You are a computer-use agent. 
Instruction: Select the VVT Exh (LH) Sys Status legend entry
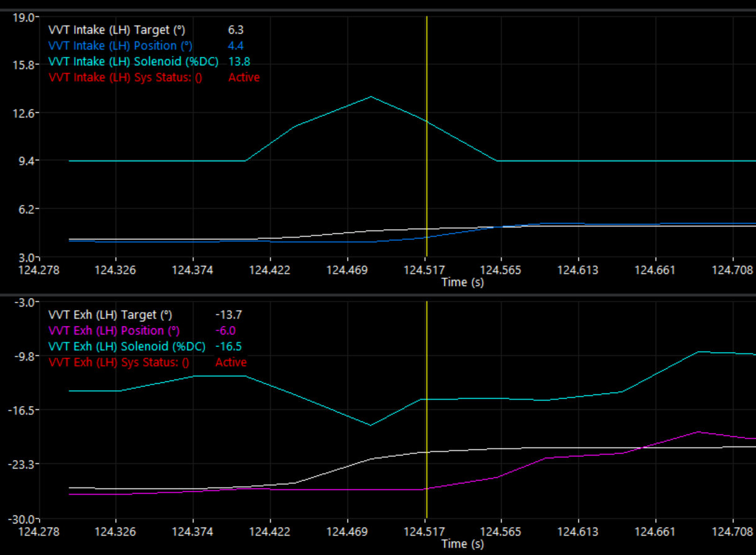click(119, 363)
